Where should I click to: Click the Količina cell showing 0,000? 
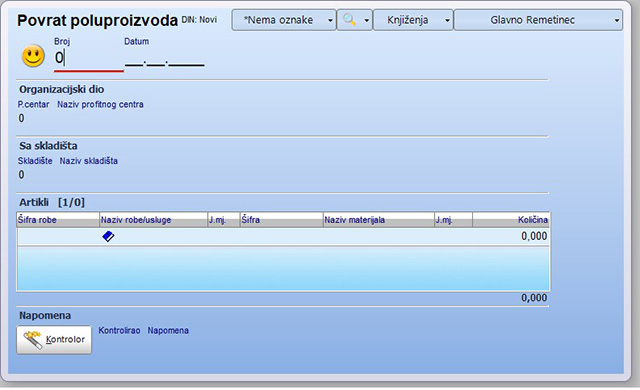511,236
